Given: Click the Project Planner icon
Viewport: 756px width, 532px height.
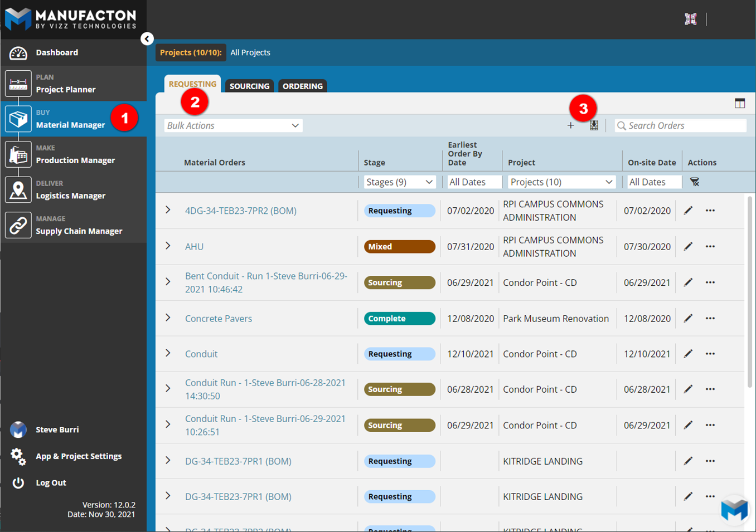Looking at the screenshot, I should click(x=18, y=84).
